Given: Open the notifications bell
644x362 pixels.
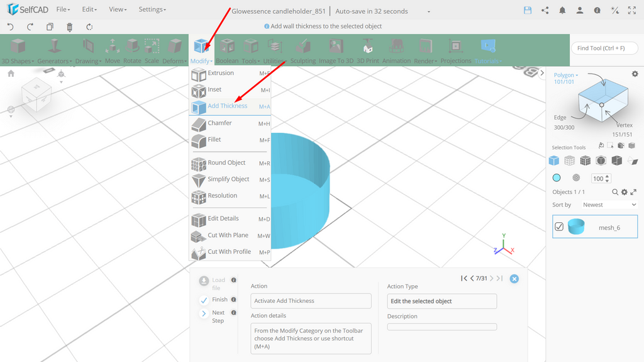Looking at the screenshot, I should point(562,11).
